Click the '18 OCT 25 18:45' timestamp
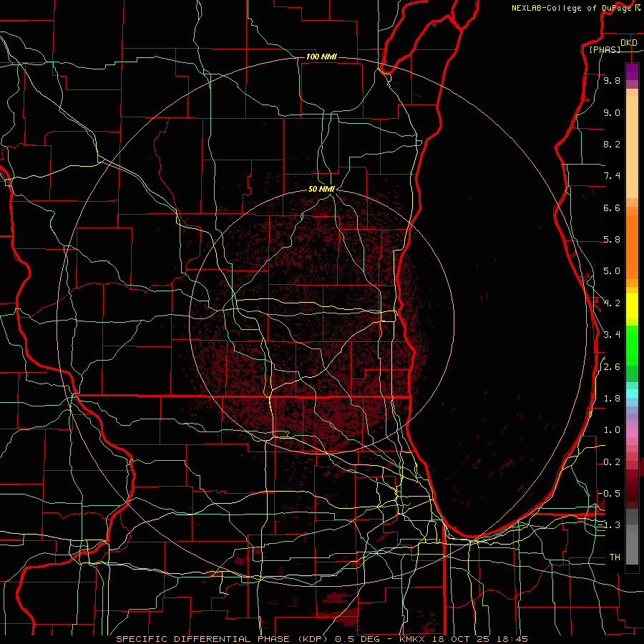The image size is (644, 644). pyautogui.click(x=480, y=639)
